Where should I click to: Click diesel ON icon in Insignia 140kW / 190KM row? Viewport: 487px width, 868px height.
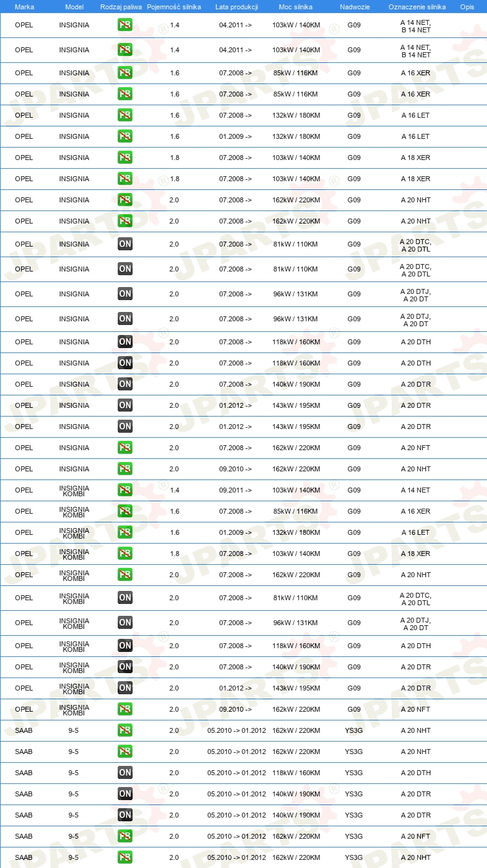click(x=125, y=384)
